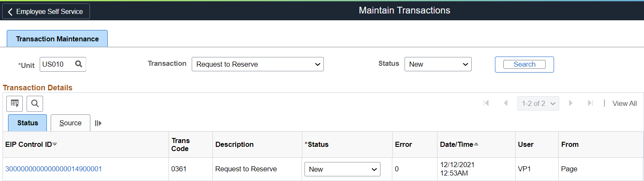This screenshot has height=181, width=644.
Task: Click the Unit input field
Action: point(56,64)
